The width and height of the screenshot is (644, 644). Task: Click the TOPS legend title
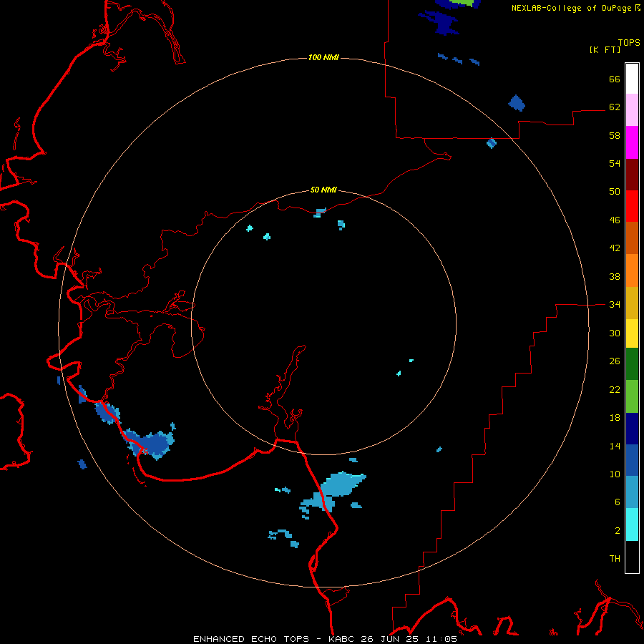629,42
